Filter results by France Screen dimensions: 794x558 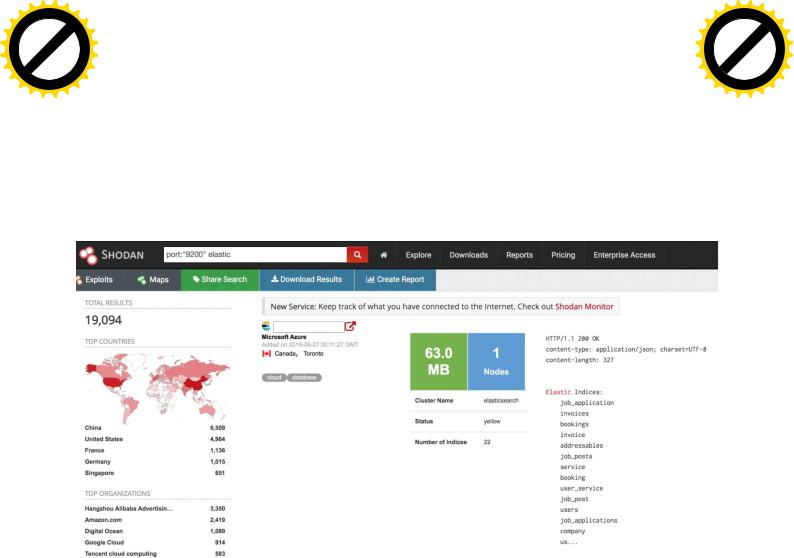point(155,450)
